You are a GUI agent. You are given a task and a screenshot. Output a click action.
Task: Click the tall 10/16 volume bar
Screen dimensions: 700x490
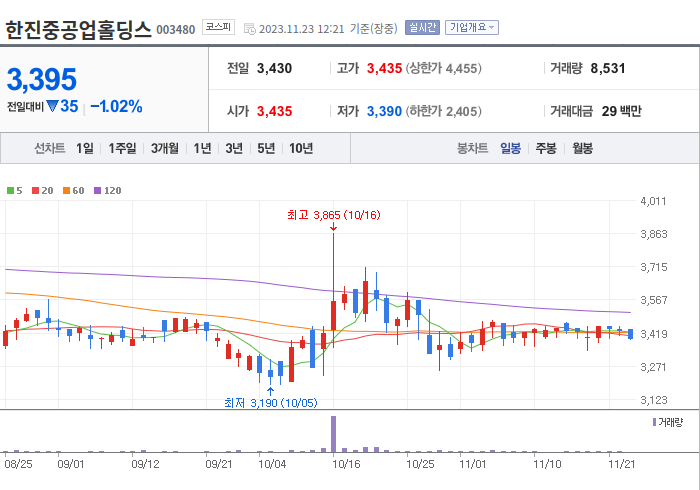333,434
